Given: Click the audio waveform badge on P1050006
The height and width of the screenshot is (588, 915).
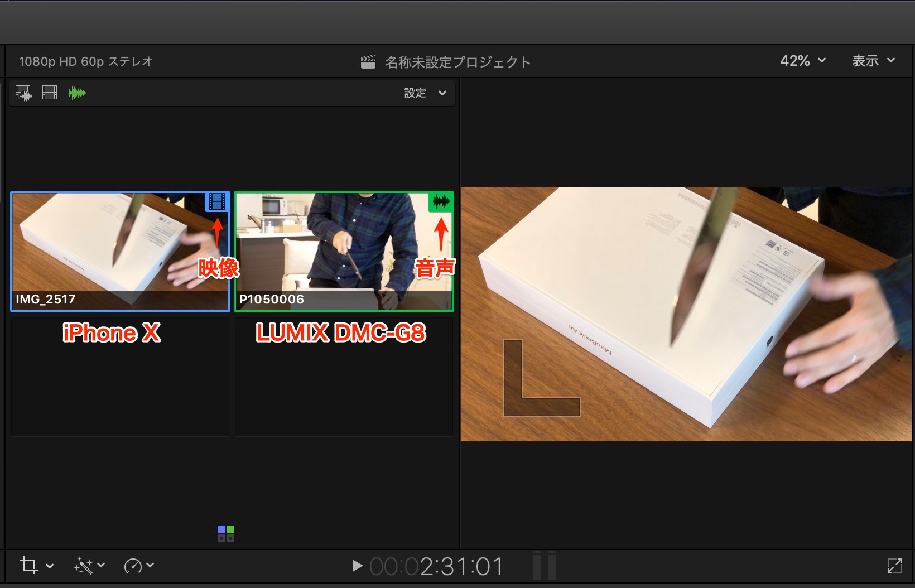Looking at the screenshot, I should [x=441, y=201].
